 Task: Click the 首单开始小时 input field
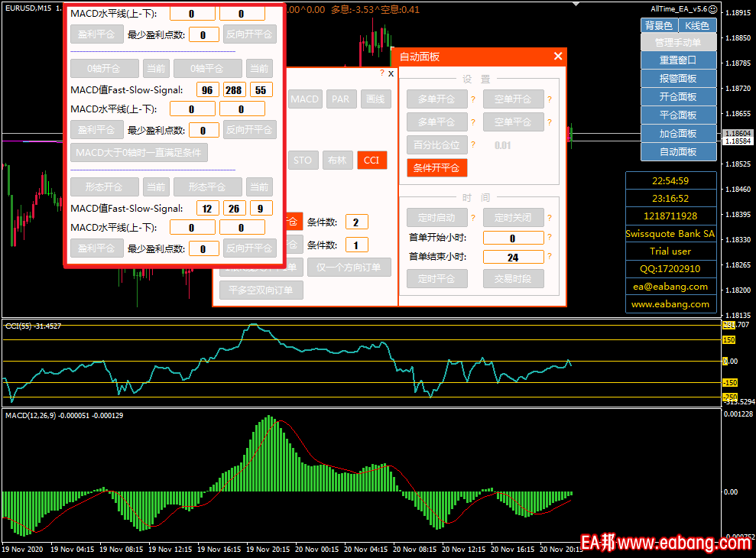click(x=513, y=238)
